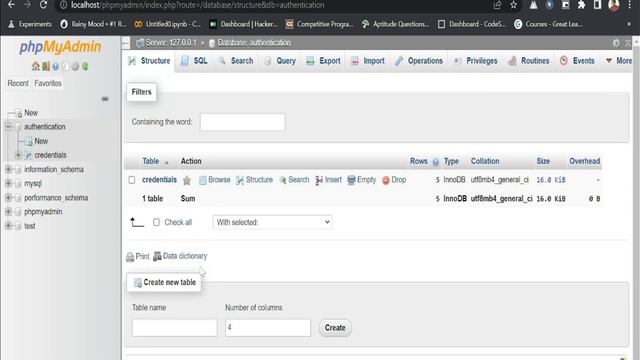Open the Search tab
Screen dimensions: 640x360
[x=236, y=61]
